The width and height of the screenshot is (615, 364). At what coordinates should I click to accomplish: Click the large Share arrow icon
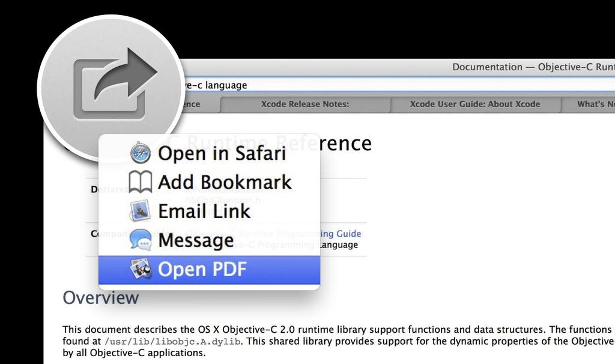tap(115, 84)
